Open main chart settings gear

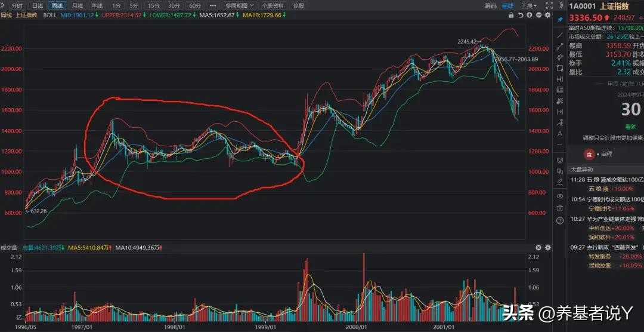point(548,15)
